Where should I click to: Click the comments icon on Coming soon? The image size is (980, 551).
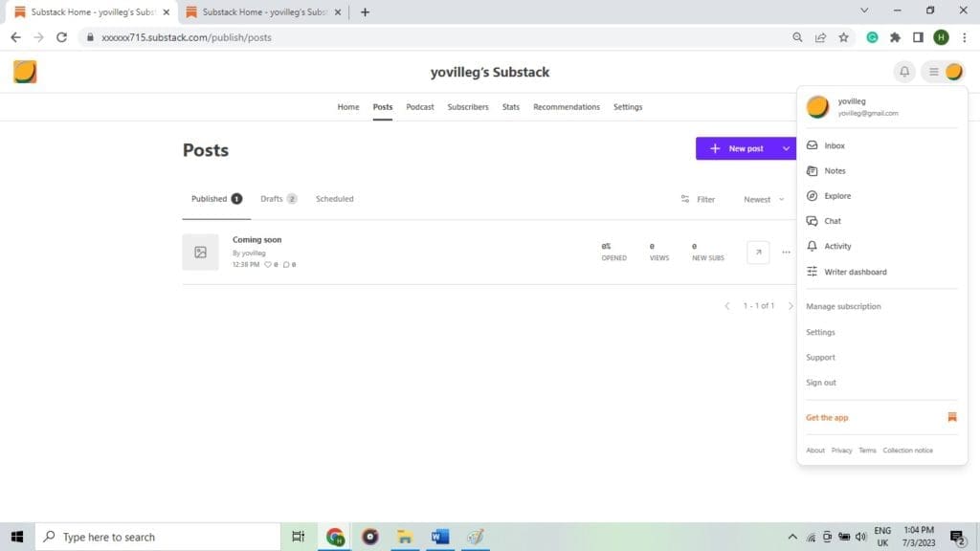[286, 265]
